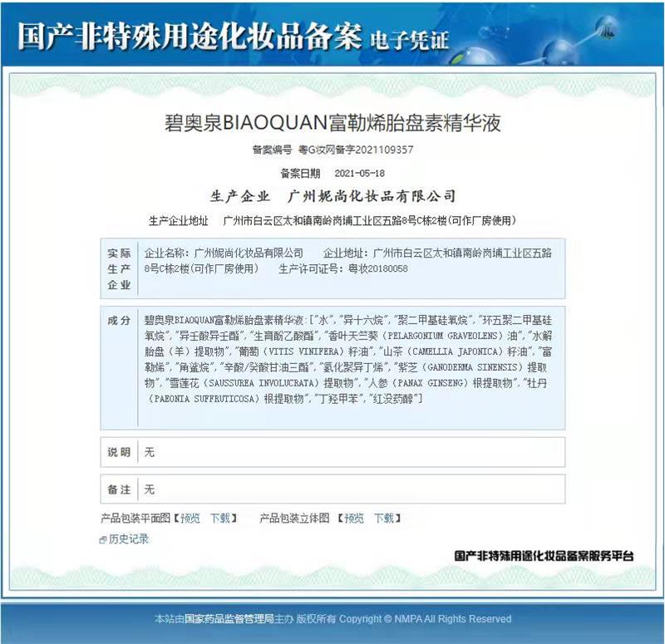This screenshot has width=665, height=644.
Task: Click the 电子凭证 banner text
Action: pyautogui.click(x=409, y=40)
